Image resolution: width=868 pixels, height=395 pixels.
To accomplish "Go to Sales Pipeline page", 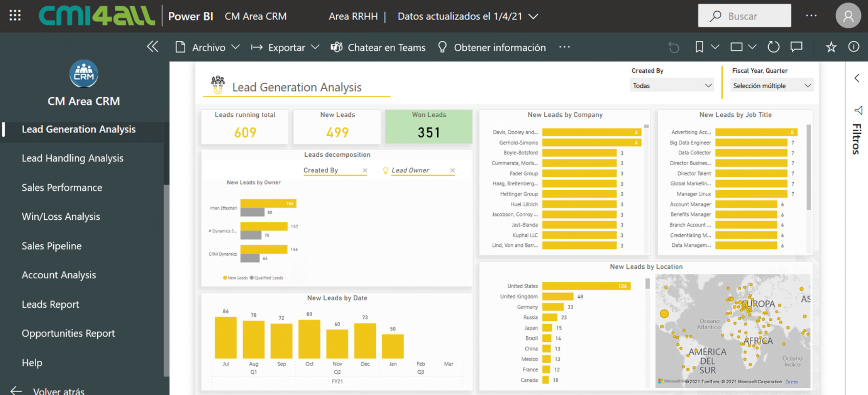I will click(x=52, y=246).
